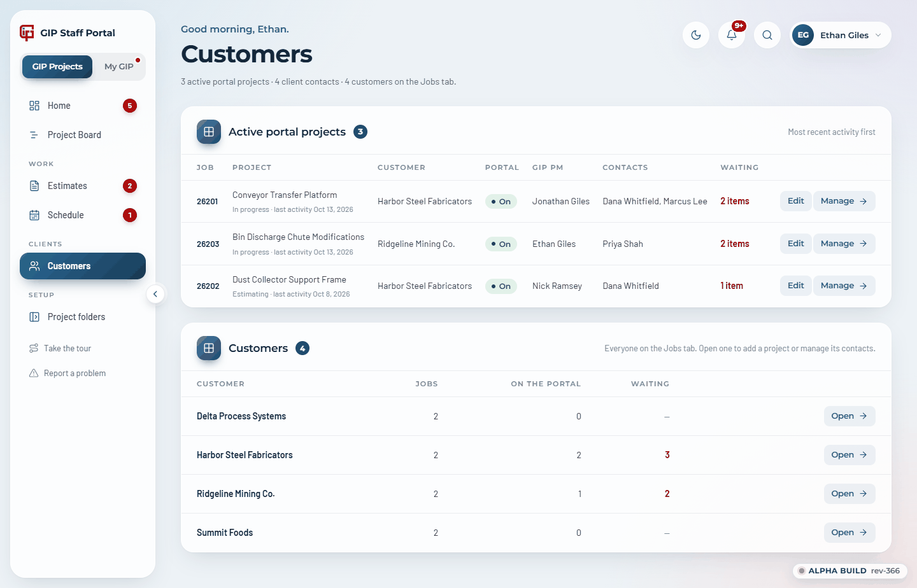Screen dimensions: 917x588
Task: Open the Ridgeline Mining Co. customer
Action: pyautogui.click(x=849, y=494)
